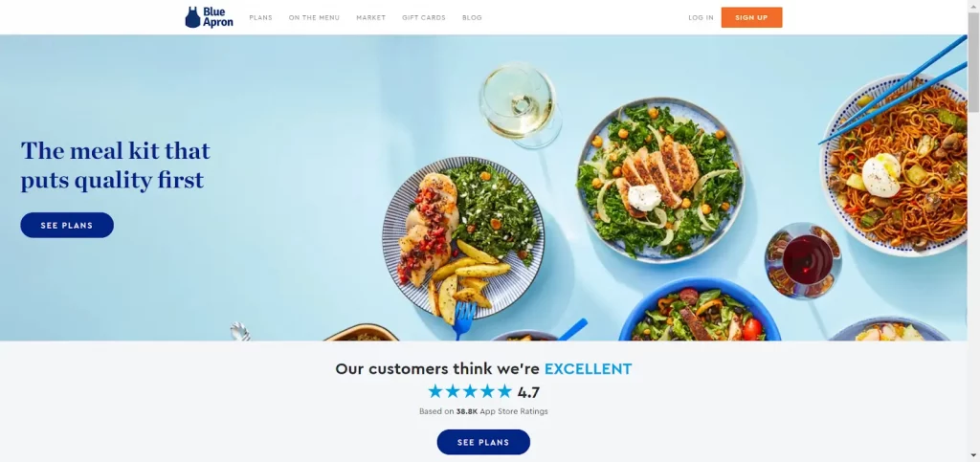Click the EXCELLENT highlighted word
The width and height of the screenshot is (980, 462).
pyautogui.click(x=588, y=369)
